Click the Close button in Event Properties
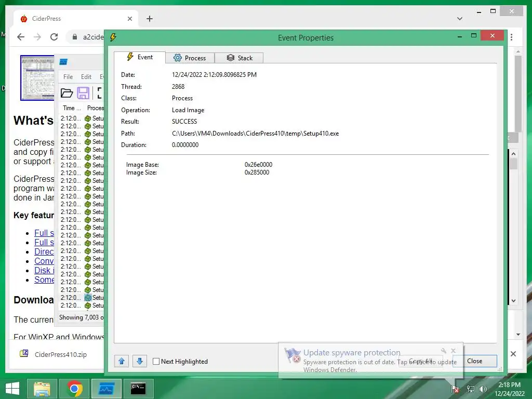 coord(475,361)
